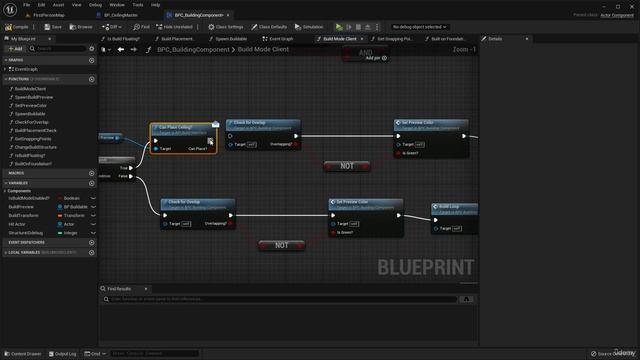Screen dimensions: 640x360
Task: Open the Edit menu
Action: click(41, 5)
